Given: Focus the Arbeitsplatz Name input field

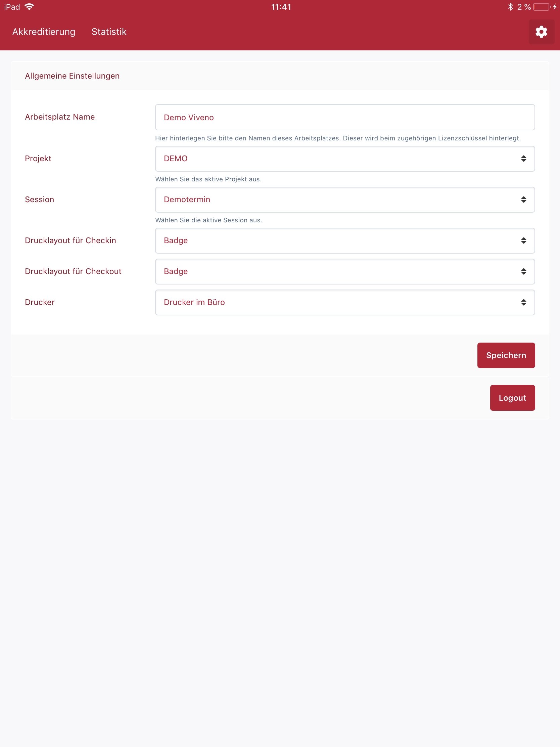Looking at the screenshot, I should point(344,117).
